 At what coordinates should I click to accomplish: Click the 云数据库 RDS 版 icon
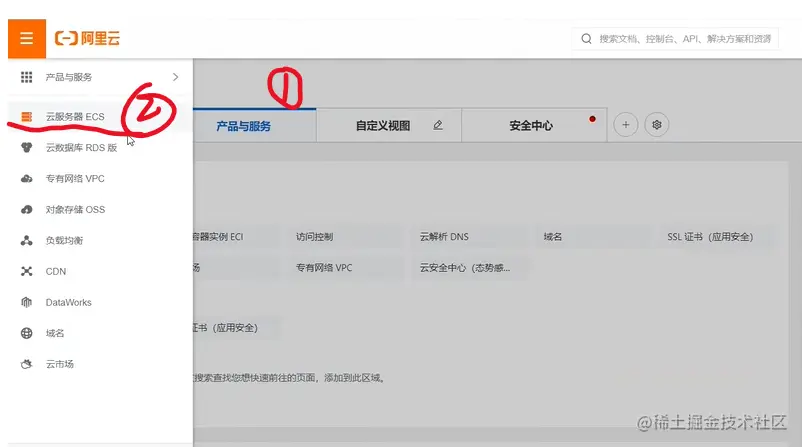[x=26, y=148]
